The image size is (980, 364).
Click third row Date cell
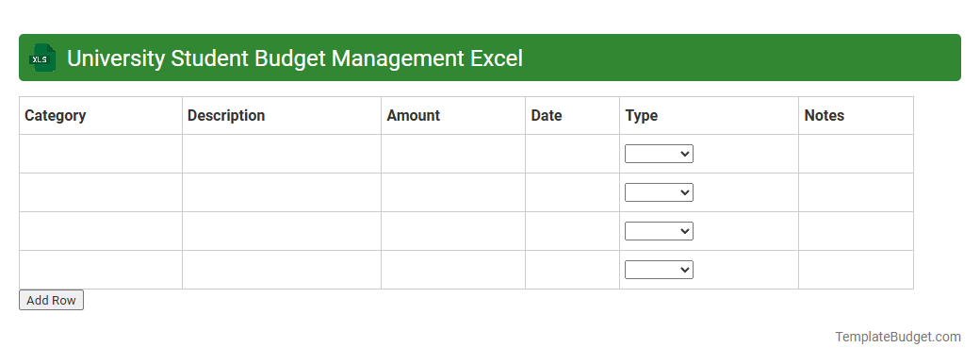(573, 231)
